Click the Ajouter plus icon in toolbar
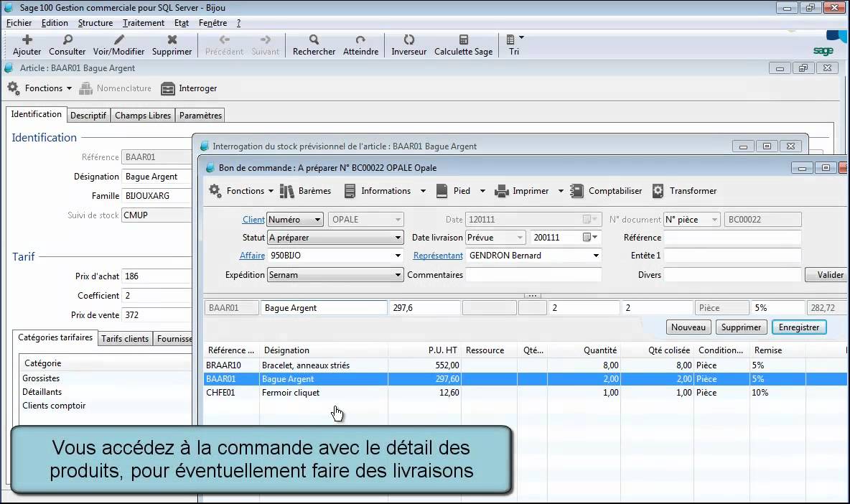850x504 pixels. pyautogui.click(x=27, y=39)
